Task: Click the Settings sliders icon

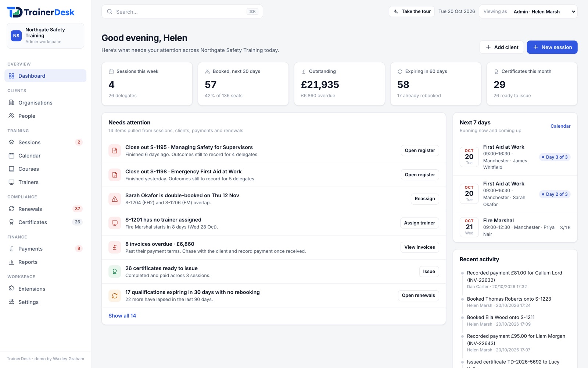Action: 11,302
